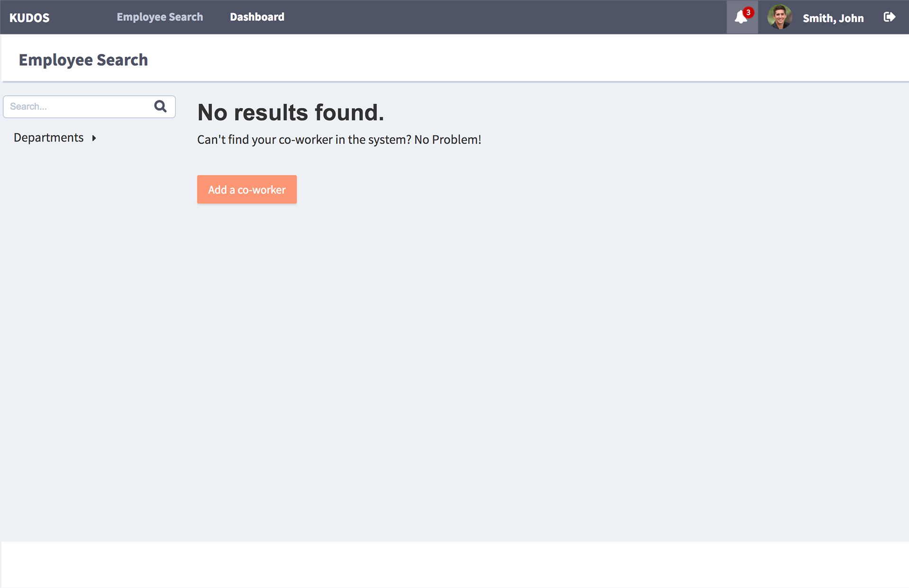Click the white footer strip

(454, 564)
